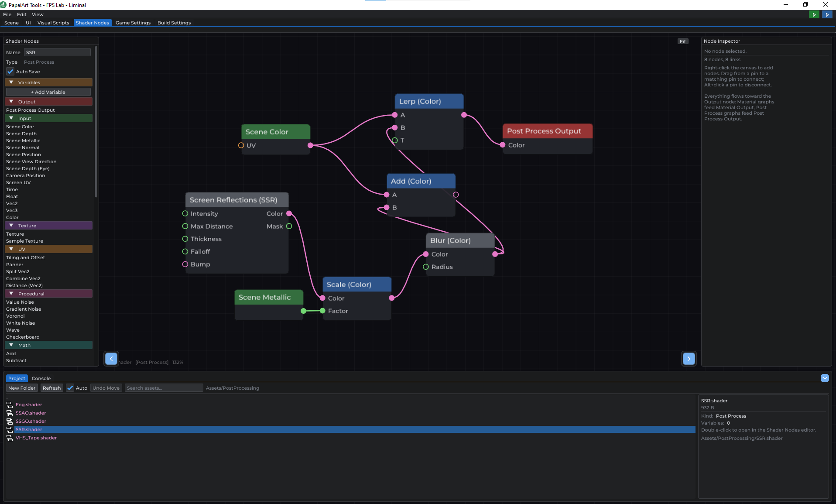Open the File menu
This screenshot has height=504, width=836.
pyautogui.click(x=7, y=14)
